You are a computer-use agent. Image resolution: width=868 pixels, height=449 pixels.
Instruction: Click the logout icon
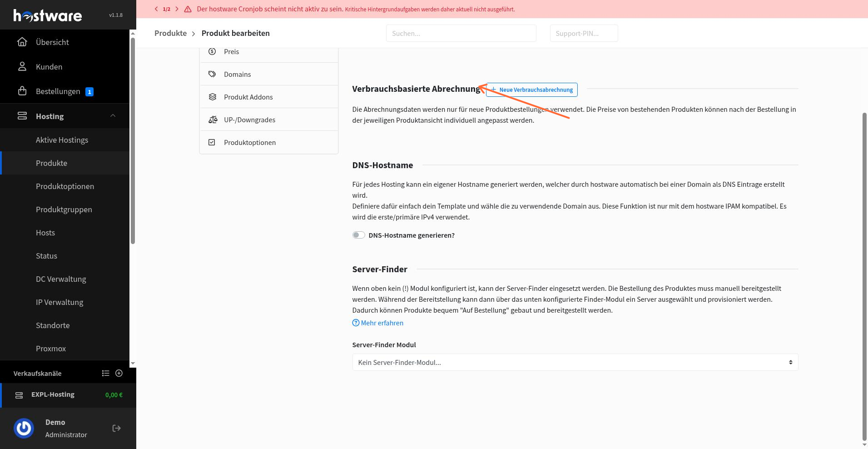[117, 428]
